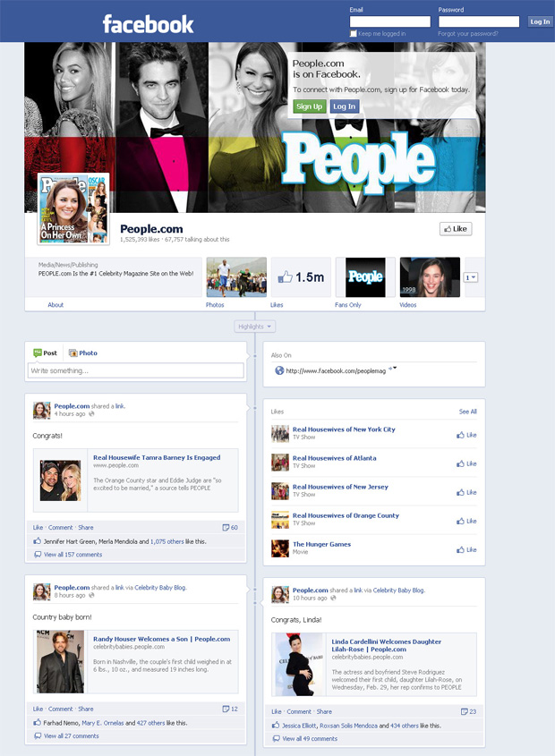Open the 1998 Videos thumbnail
The height and width of the screenshot is (756, 555).
pyautogui.click(x=430, y=277)
